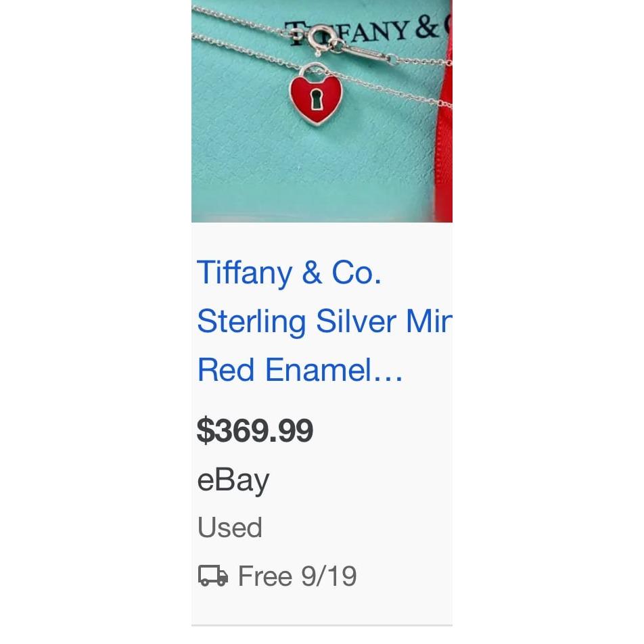Select the "Red Enamel…" truncated title line
This screenshot has width=644, height=644.
[x=300, y=370]
